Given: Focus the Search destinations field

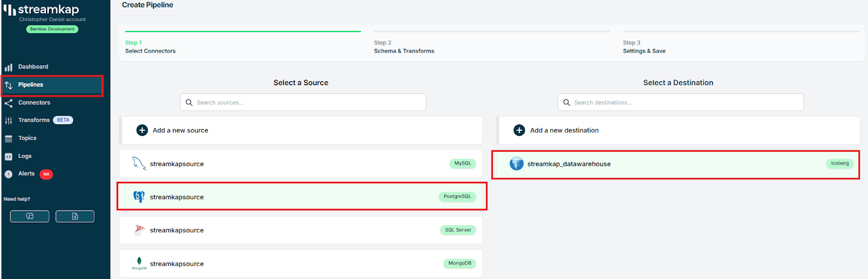Looking at the screenshot, I should click(x=680, y=102).
